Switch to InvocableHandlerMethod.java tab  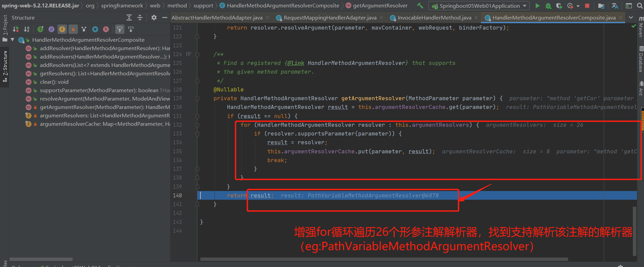[x=434, y=17]
